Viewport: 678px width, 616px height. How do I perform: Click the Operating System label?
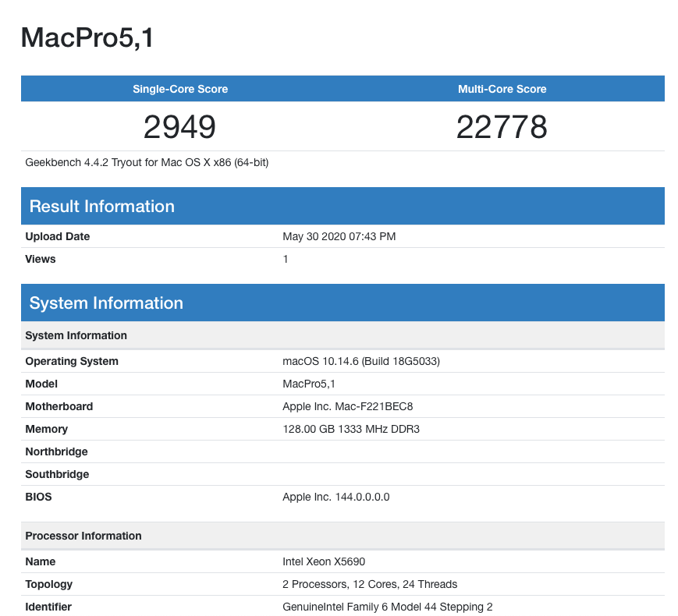coord(72,361)
